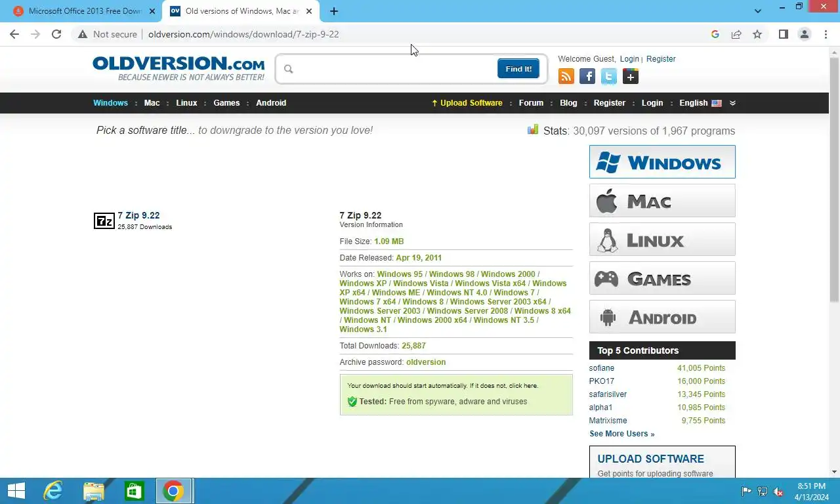Click Login in the black nav bar
This screenshot has height=504, width=840.
(x=652, y=103)
